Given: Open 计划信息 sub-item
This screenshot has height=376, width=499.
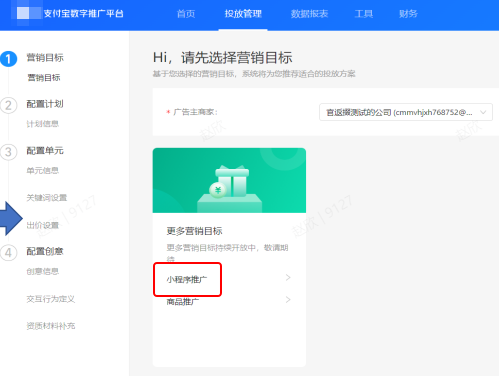Looking at the screenshot, I should (x=43, y=124).
